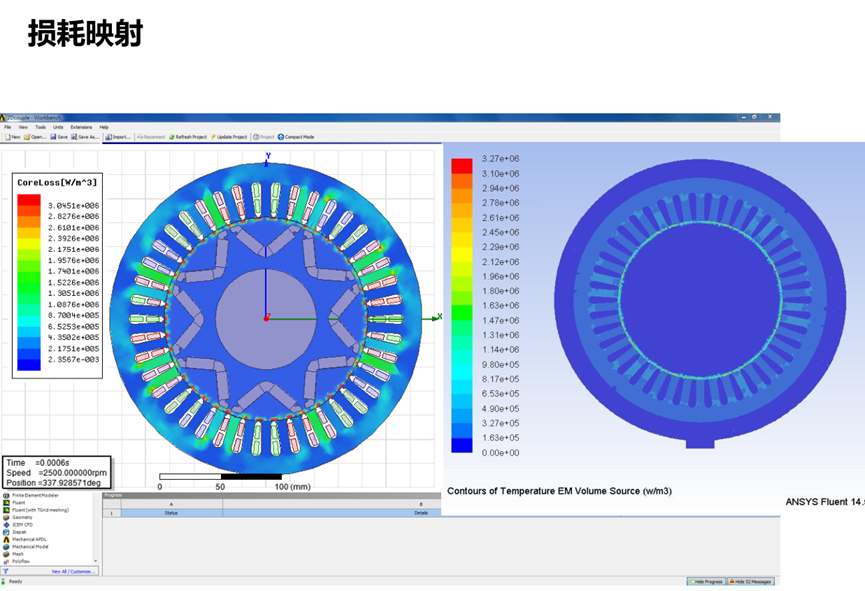The image size is (865, 591).
Task: Click column A header in Progress table
Action: tap(172, 504)
